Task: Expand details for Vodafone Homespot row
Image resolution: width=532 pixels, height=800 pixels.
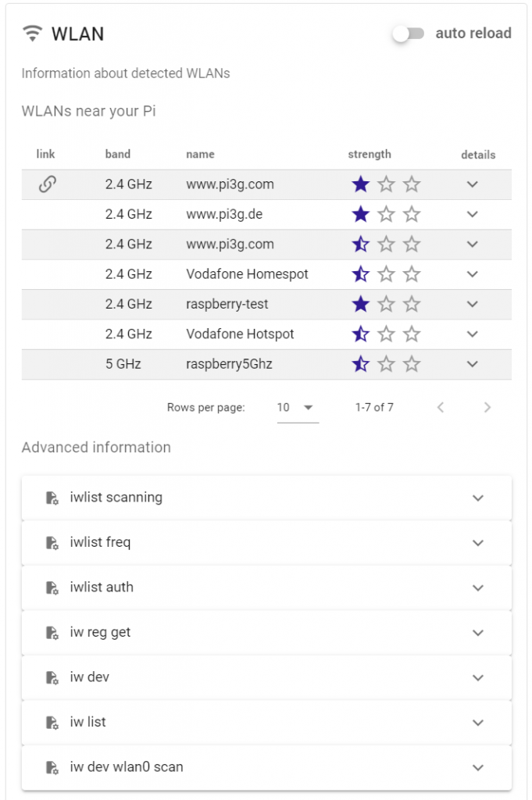Action: (473, 274)
